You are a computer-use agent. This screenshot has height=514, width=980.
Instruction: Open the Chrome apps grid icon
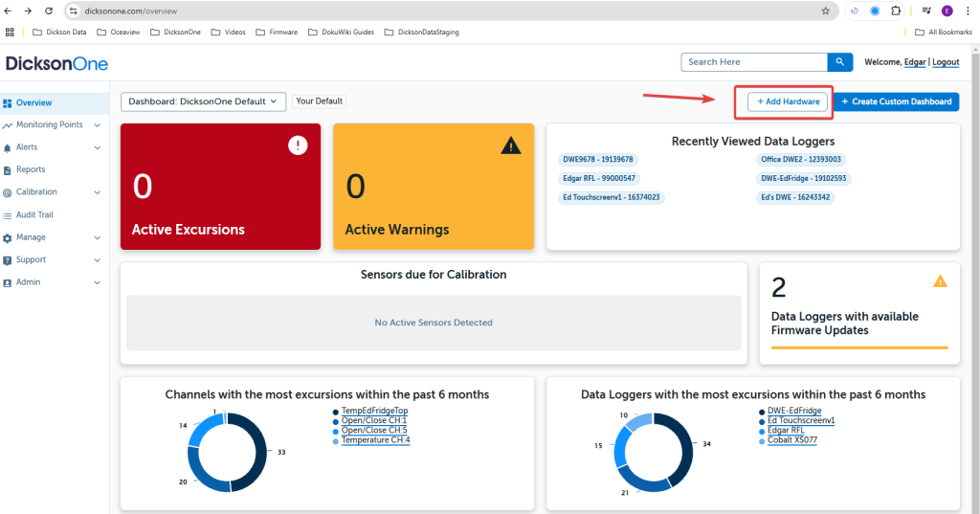[11, 32]
